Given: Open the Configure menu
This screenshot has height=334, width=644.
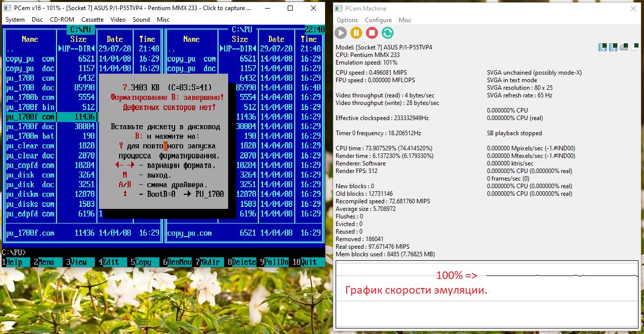Looking at the screenshot, I should (x=378, y=20).
